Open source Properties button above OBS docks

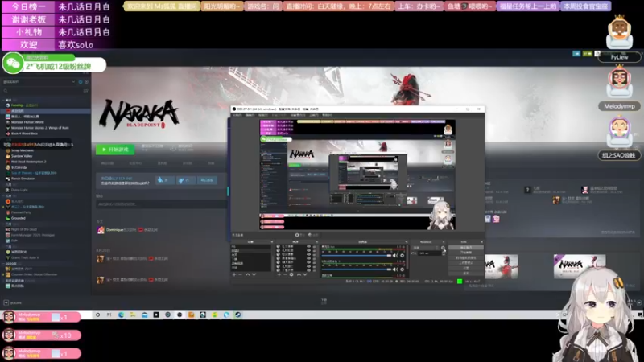click(300, 235)
